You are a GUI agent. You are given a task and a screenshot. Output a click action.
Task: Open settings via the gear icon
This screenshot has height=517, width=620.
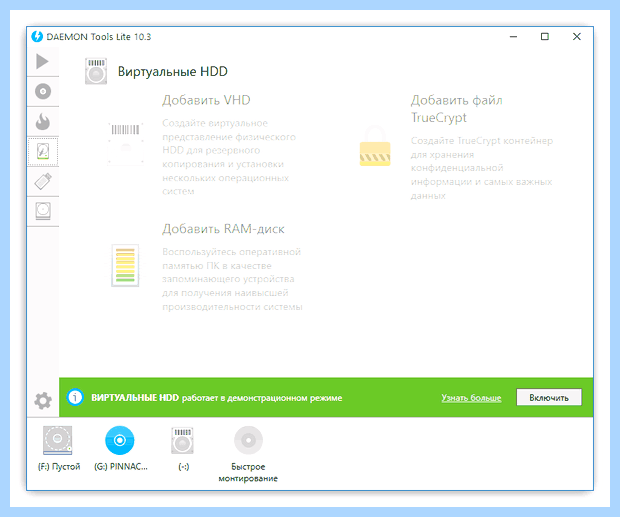click(x=43, y=401)
